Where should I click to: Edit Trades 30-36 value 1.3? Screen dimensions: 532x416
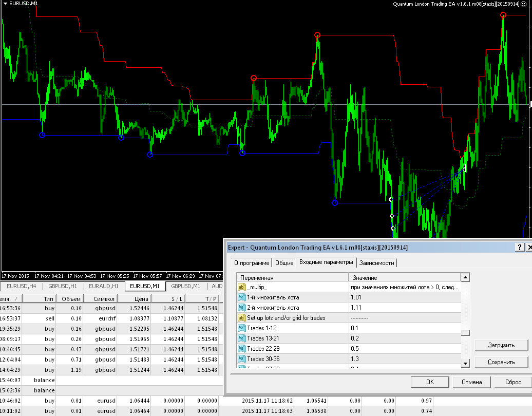coord(405,358)
